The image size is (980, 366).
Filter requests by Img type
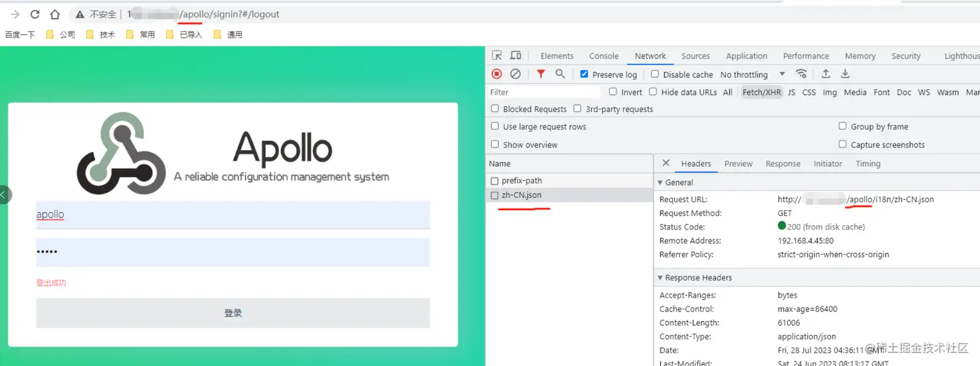coord(830,92)
